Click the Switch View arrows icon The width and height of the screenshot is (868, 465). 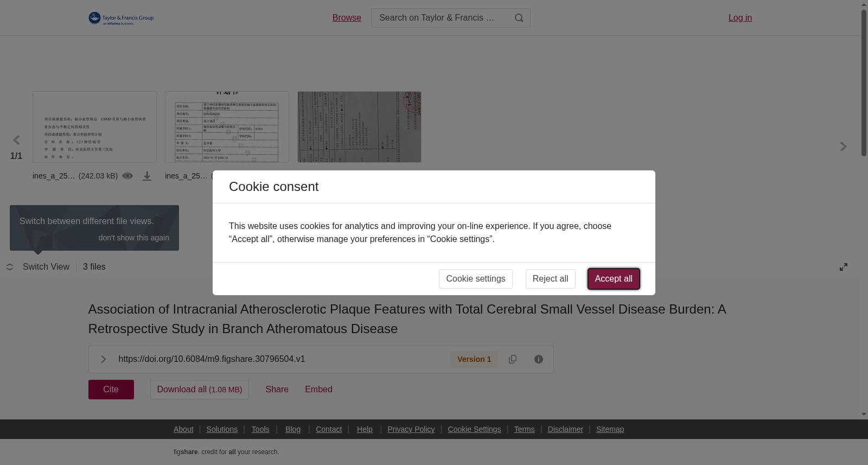[10, 267]
